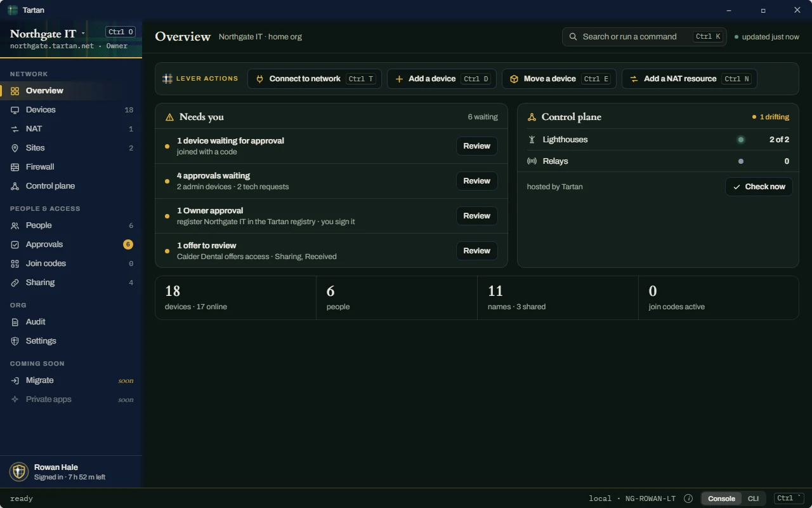Open the Relays row
This screenshot has width=812, height=508.
point(658,161)
